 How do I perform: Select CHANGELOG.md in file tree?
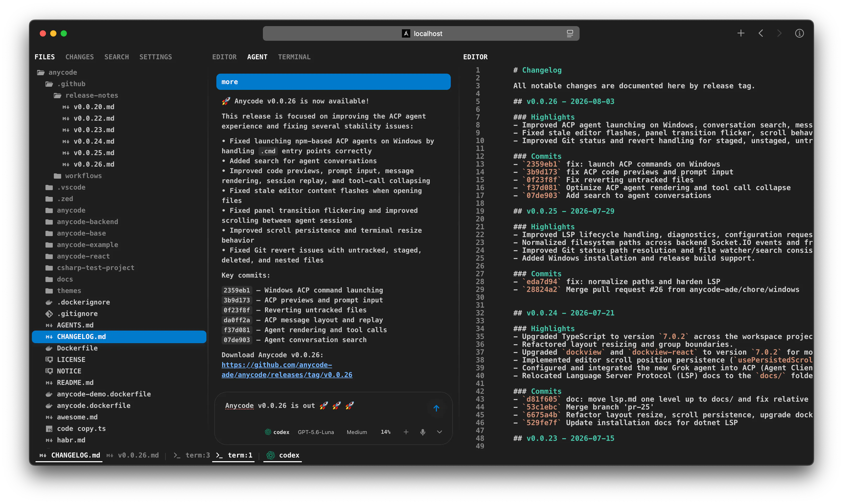click(x=119, y=337)
